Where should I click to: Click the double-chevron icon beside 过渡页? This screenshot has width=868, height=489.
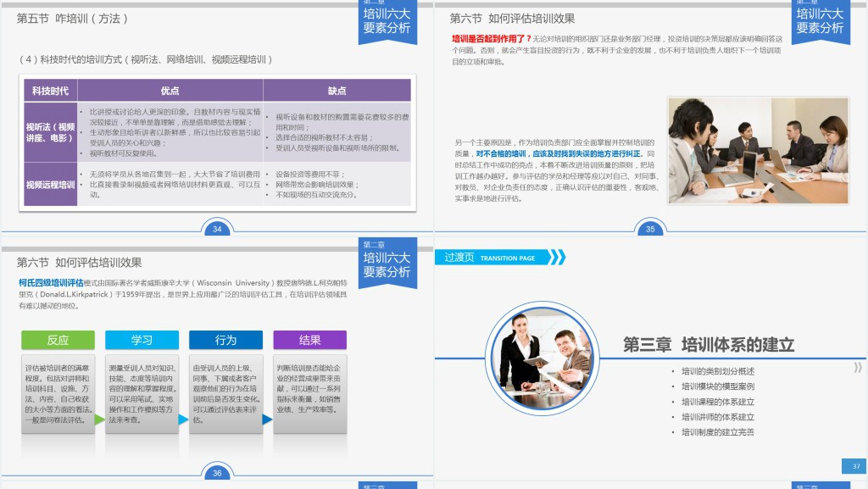coord(556,258)
